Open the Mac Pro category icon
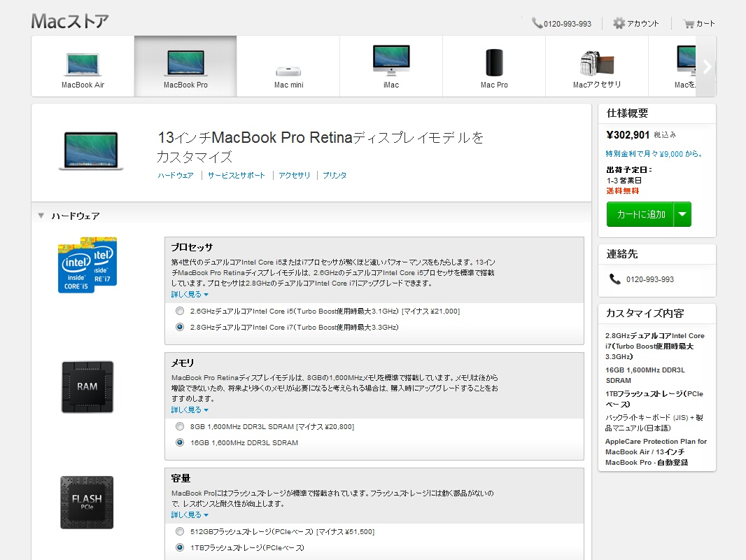 (x=494, y=62)
